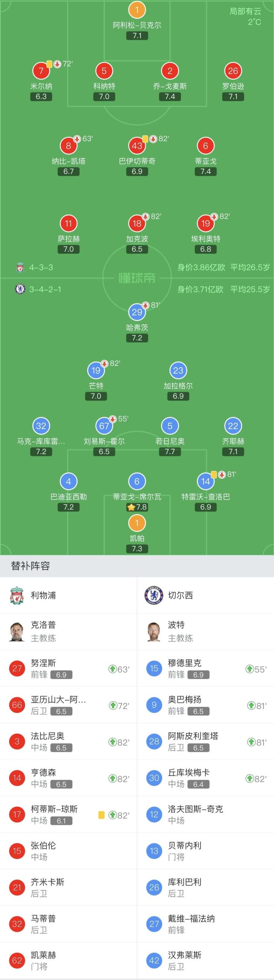Tap Havertz's blue number 29 badge

click(x=137, y=312)
